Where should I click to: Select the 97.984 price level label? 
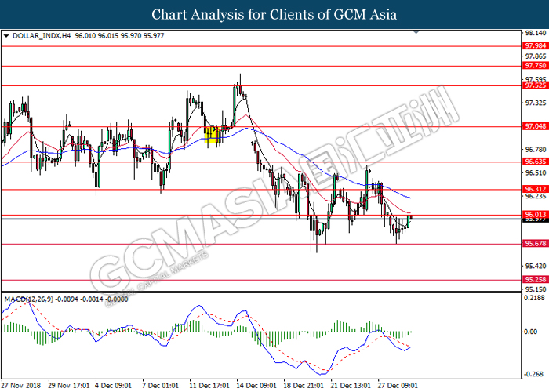[536, 45]
